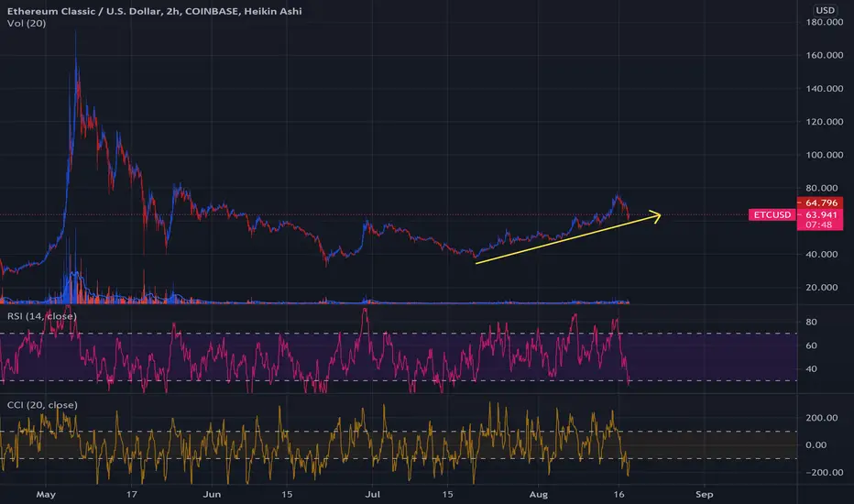Click the 20.000 price axis value
This screenshot has width=854, height=504.
point(822,287)
